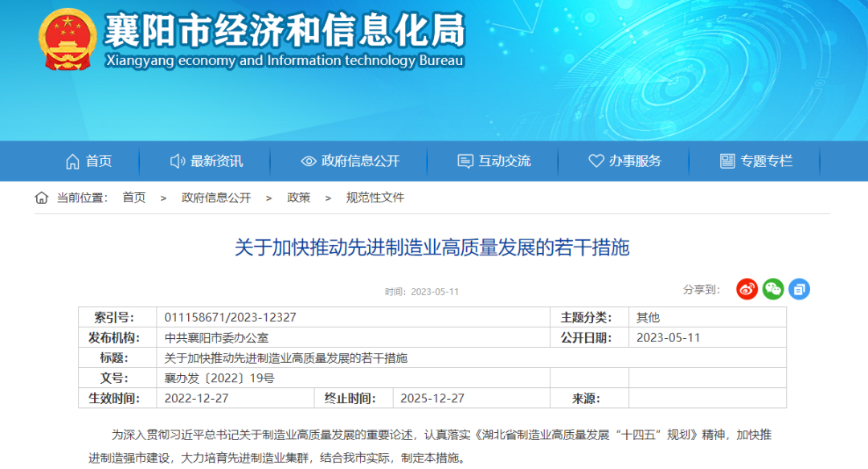Click the chat icon beside 互动交流
Image resolution: width=868 pixels, height=469 pixels.
click(x=465, y=161)
